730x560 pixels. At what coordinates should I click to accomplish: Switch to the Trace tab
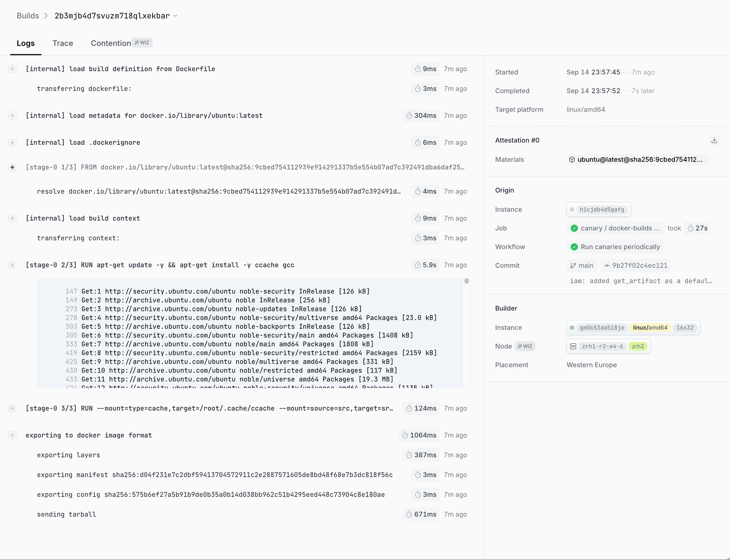coord(63,43)
